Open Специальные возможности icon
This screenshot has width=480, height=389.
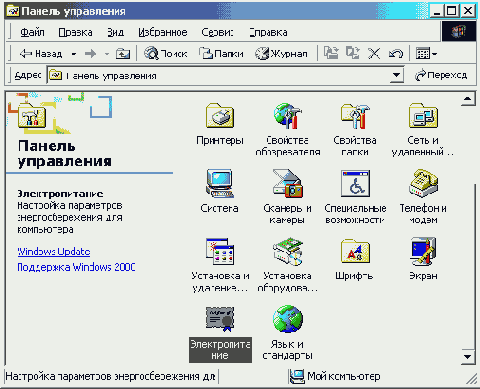(x=355, y=184)
